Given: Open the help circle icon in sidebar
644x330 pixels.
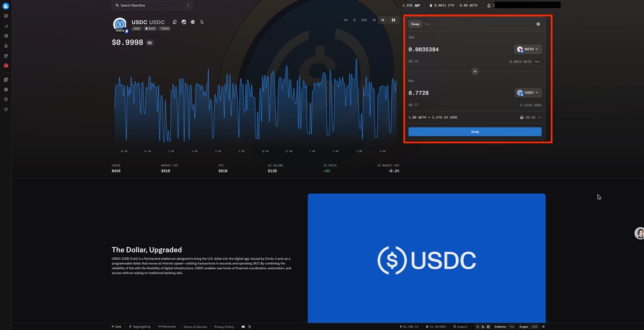Looking at the screenshot, I should coord(6,99).
